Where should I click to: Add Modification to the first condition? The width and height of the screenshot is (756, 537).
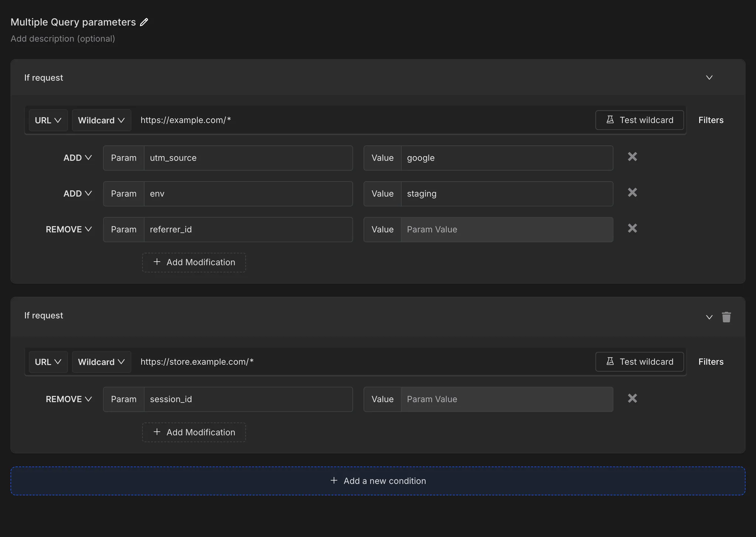(194, 262)
